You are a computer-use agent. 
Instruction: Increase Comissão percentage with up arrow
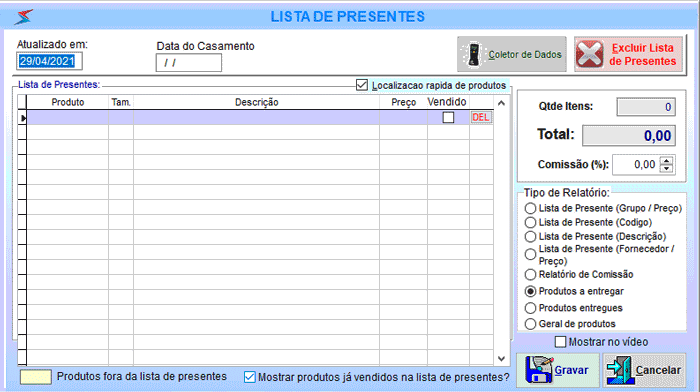pos(667,161)
